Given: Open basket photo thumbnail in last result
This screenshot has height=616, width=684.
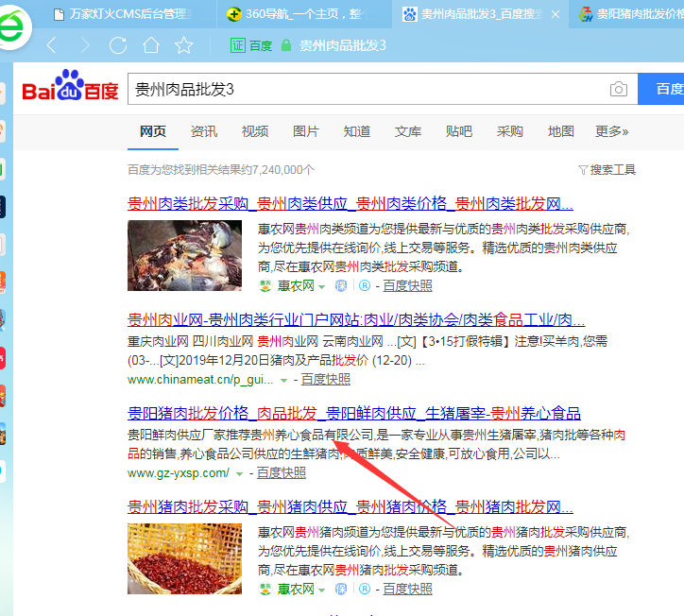Looking at the screenshot, I should pyautogui.click(x=184, y=559).
